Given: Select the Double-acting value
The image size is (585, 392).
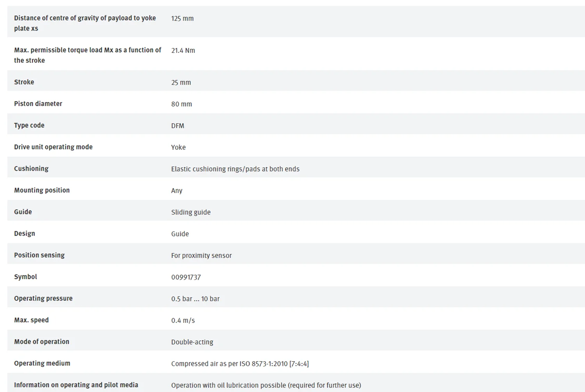Looking at the screenshot, I should [x=192, y=342].
